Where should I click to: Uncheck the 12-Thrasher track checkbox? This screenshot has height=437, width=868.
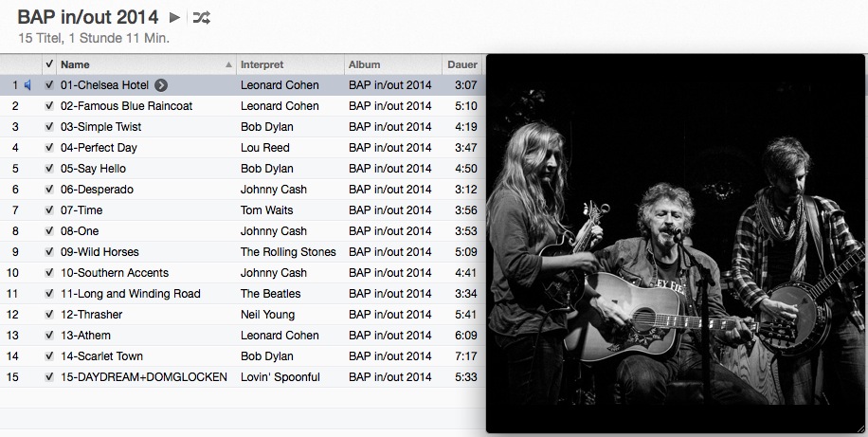click(x=49, y=315)
